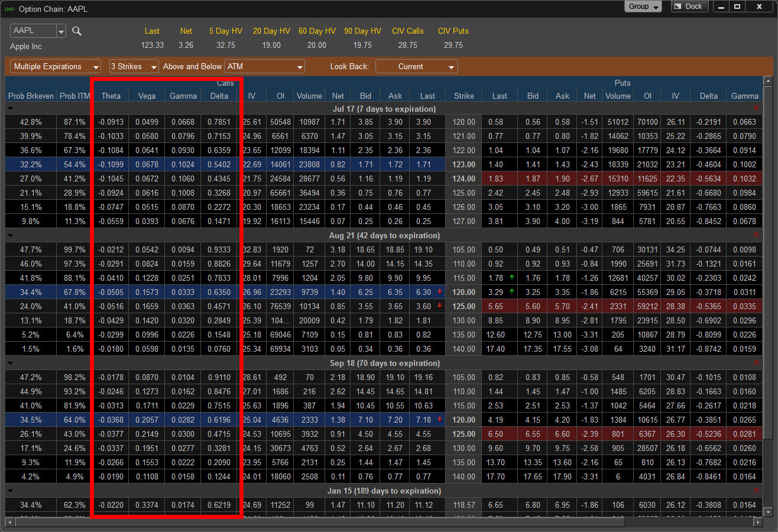Image resolution: width=778 pixels, height=532 pixels.
Task: Click strike 123.00 in the Jul 17 section
Action: (463, 164)
